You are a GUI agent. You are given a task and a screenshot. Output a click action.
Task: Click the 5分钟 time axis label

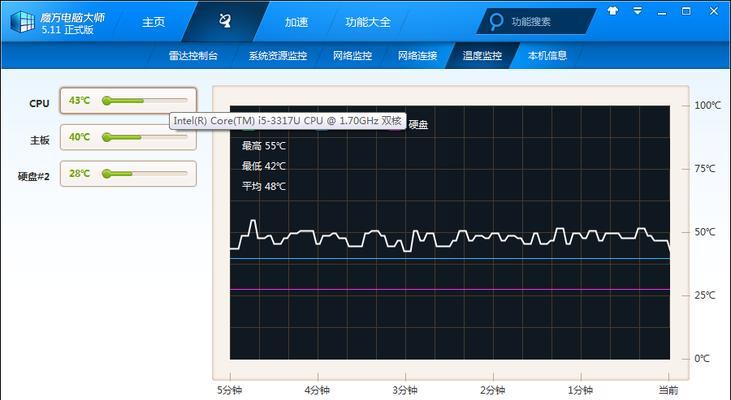229,390
